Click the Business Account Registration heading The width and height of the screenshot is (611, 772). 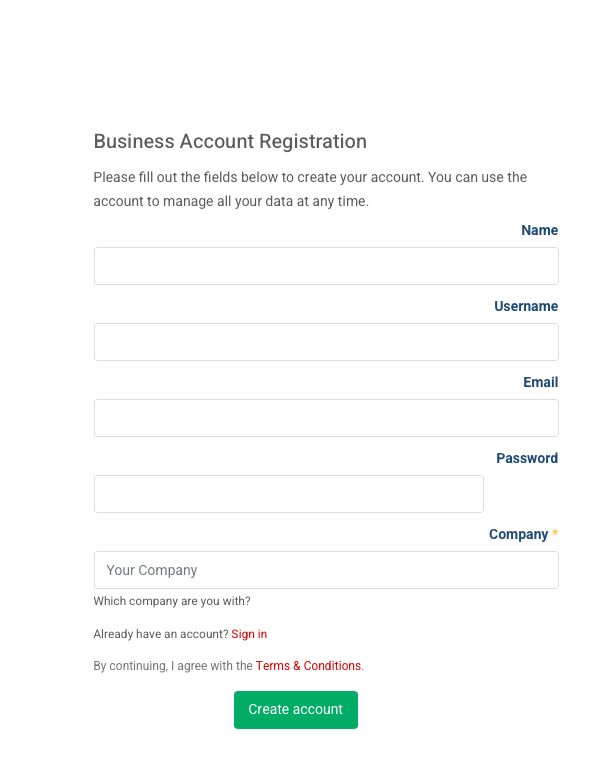tap(230, 141)
